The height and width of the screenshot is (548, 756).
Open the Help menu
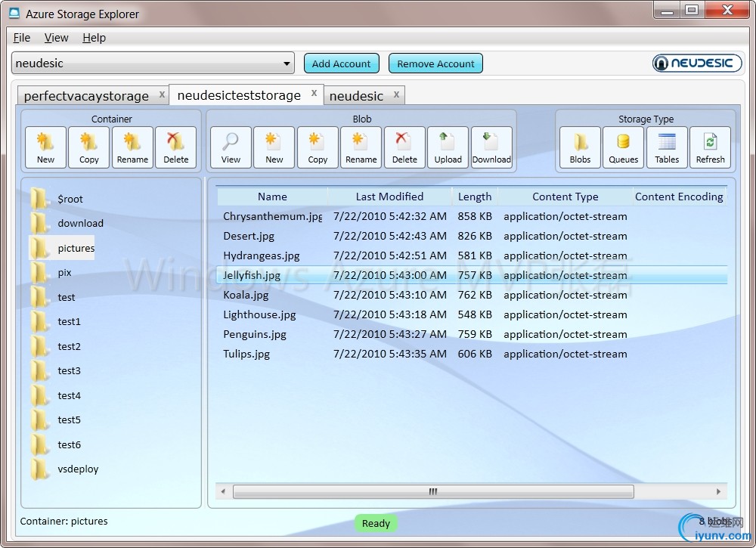94,38
